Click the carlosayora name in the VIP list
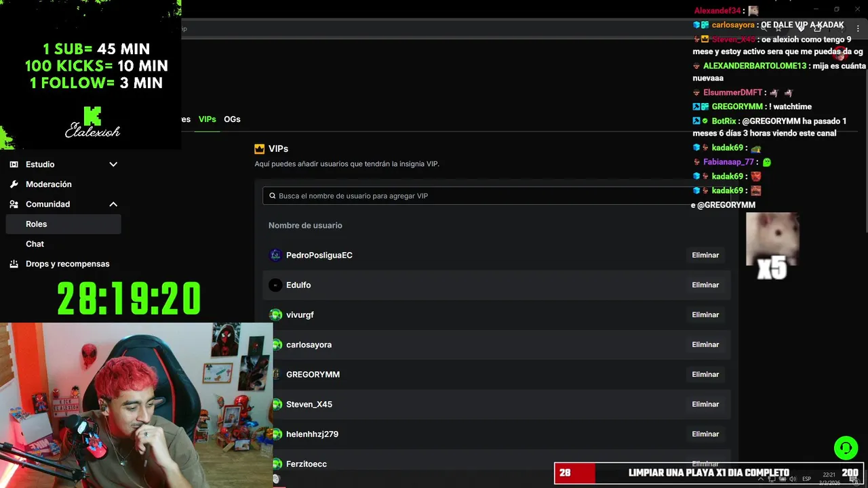Viewport: 868px width, 488px height. 309,344
